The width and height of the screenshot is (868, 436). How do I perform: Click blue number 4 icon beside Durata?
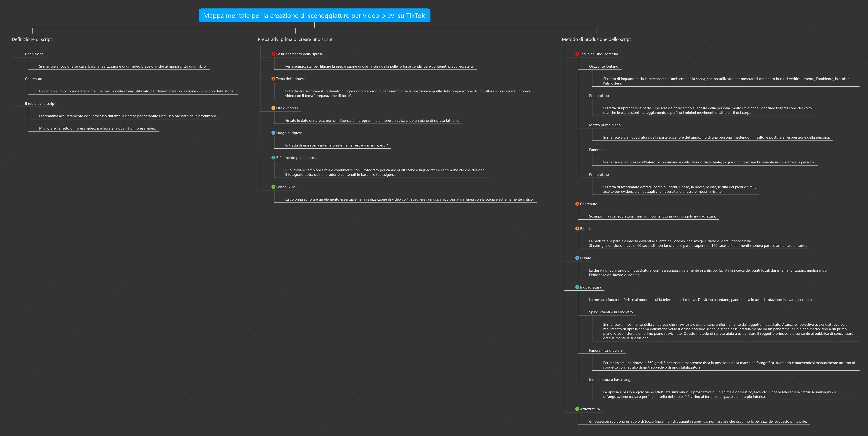(x=577, y=258)
